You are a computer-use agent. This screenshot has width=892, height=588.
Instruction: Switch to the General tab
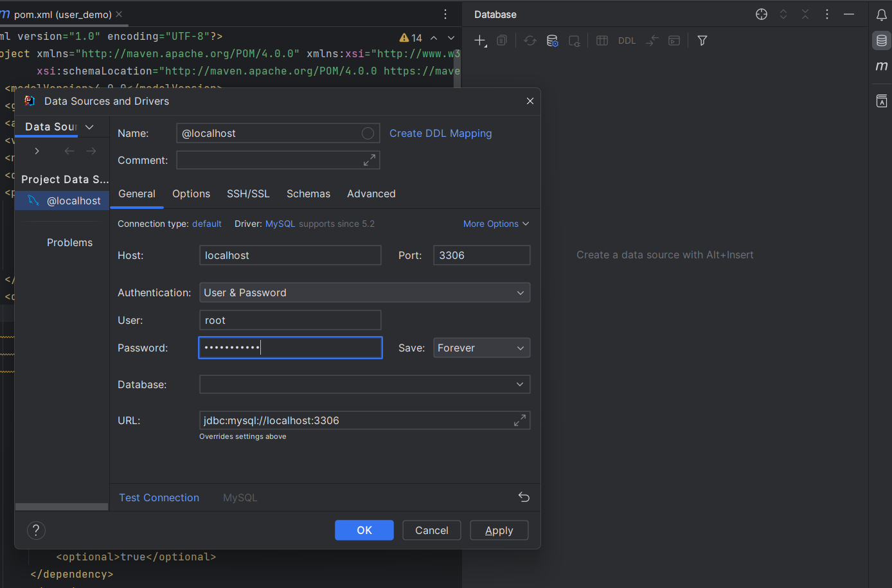(x=137, y=193)
